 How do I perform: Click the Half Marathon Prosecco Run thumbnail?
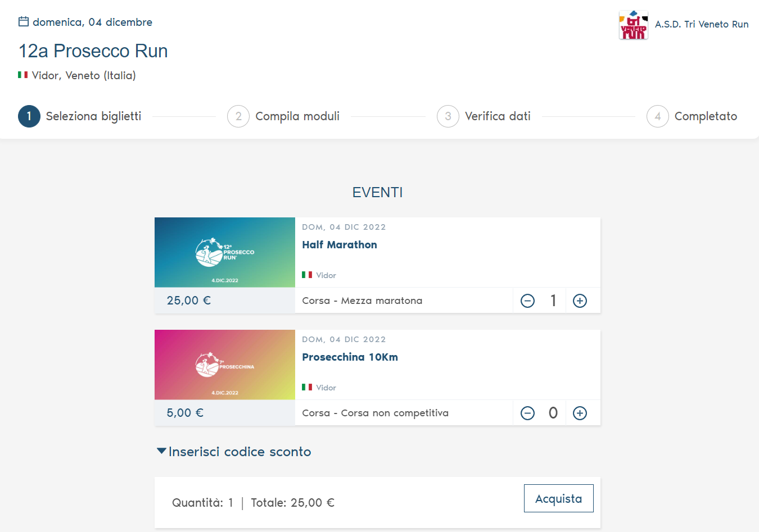click(x=225, y=252)
